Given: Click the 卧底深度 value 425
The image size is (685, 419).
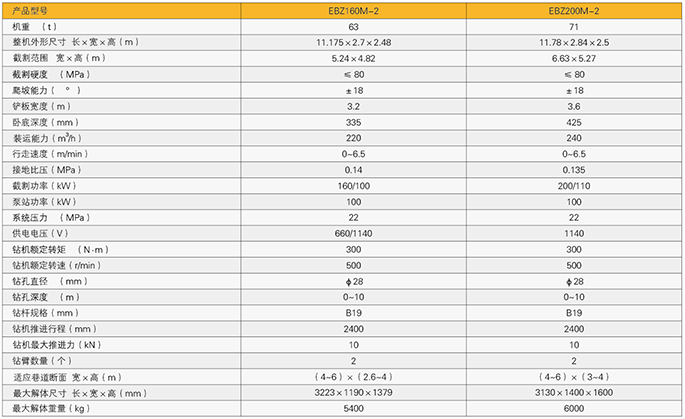Looking at the screenshot, I should coord(574,120).
